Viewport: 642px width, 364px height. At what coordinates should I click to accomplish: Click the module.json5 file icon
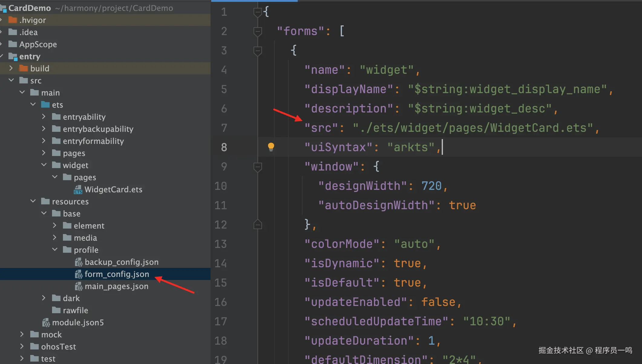(46, 323)
